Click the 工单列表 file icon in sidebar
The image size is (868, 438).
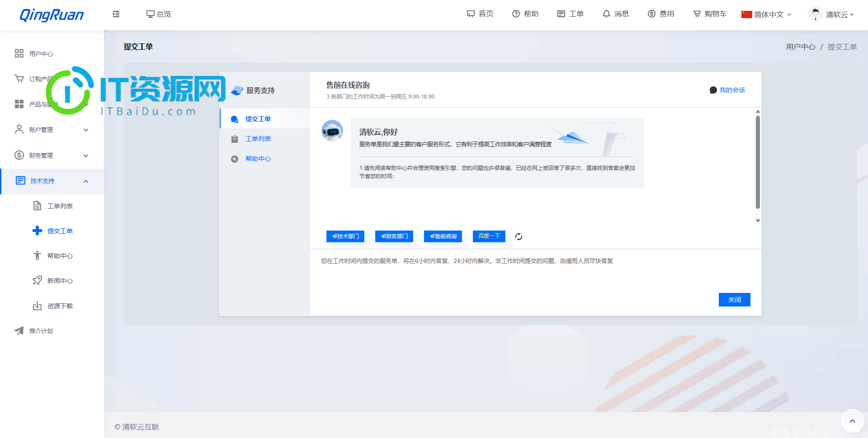pos(38,206)
